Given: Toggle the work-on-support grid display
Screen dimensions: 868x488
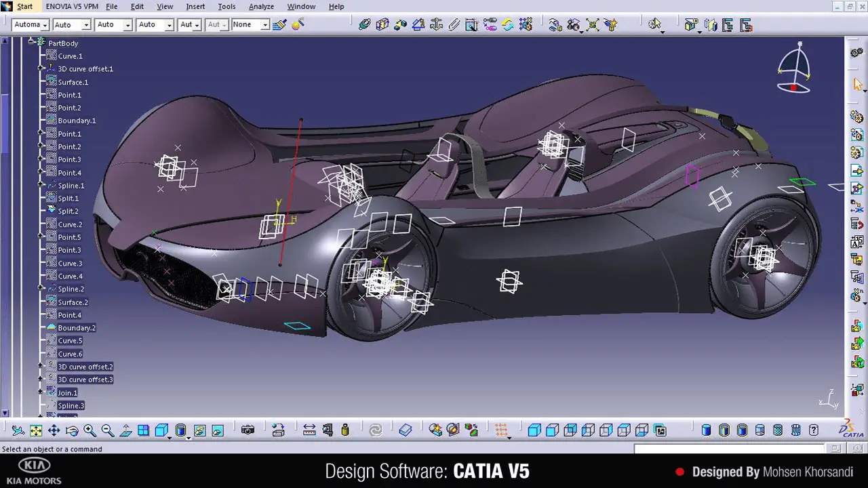Looking at the screenshot, I should coord(500,430).
